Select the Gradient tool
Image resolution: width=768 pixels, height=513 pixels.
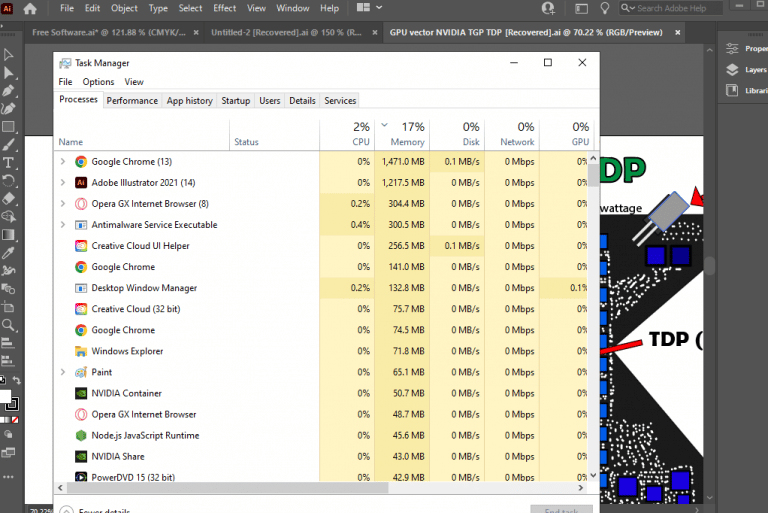[8, 235]
